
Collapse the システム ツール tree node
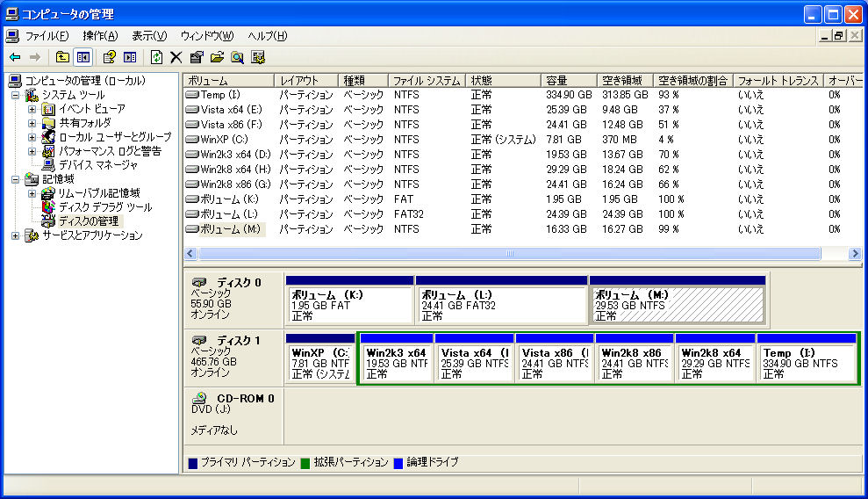[x=16, y=95]
